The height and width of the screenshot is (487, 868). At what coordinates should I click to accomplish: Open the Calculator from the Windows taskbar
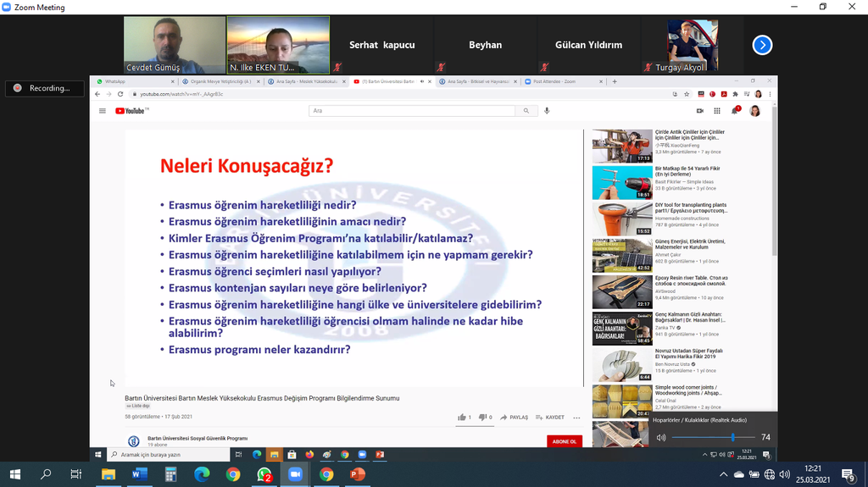tap(170, 474)
